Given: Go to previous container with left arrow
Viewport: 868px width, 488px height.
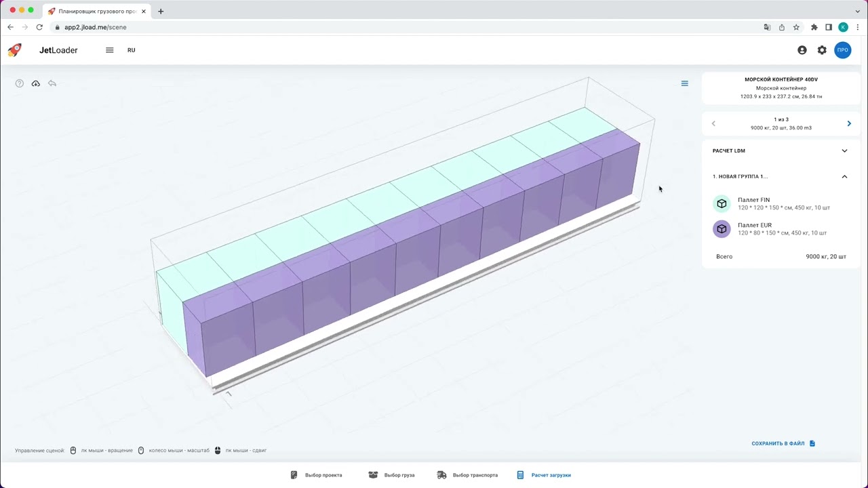Looking at the screenshot, I should click(x=713, y=123).
